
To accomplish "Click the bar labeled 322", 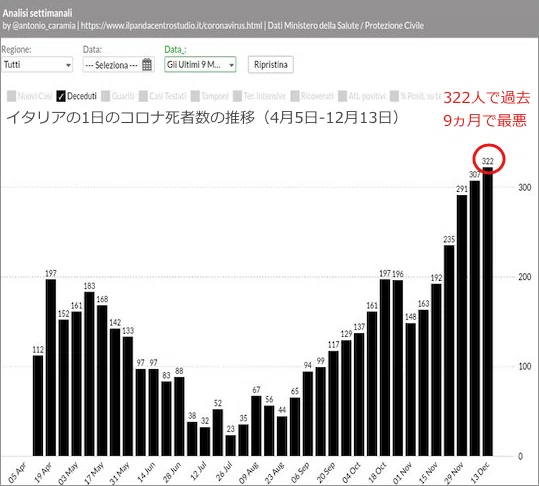I will [x=488, y=312].
